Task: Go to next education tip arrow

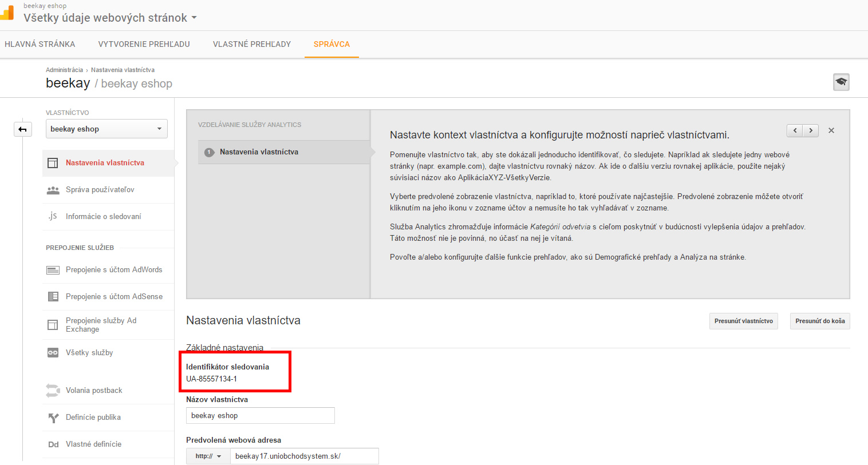Action: [811, 130]
